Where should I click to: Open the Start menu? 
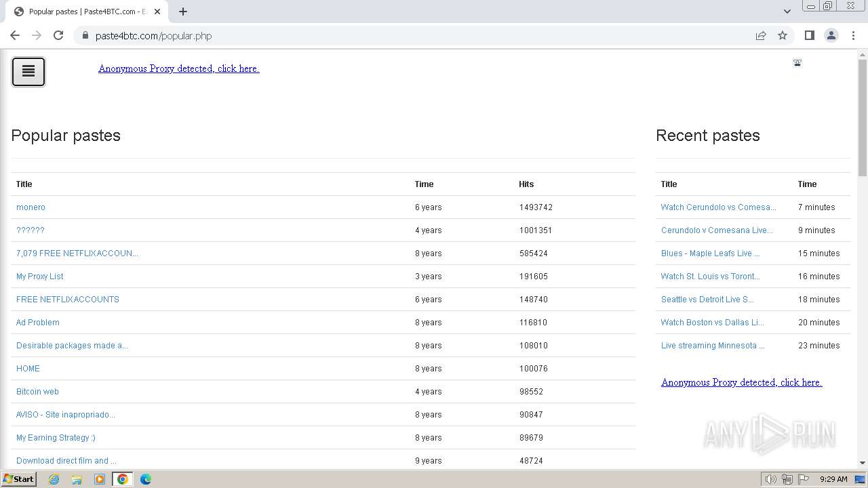tap(18, 479)
